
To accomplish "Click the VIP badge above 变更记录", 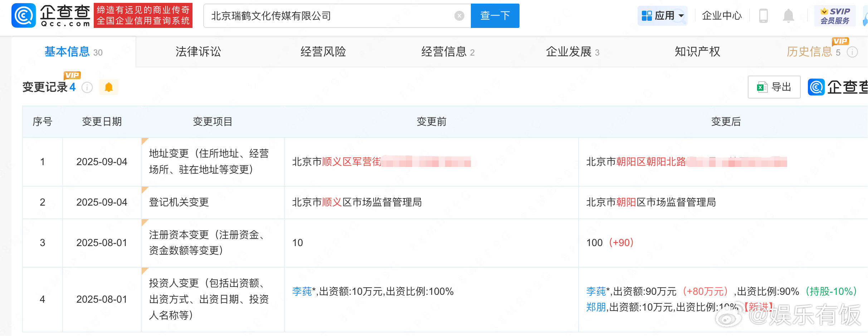I will 72,75.
